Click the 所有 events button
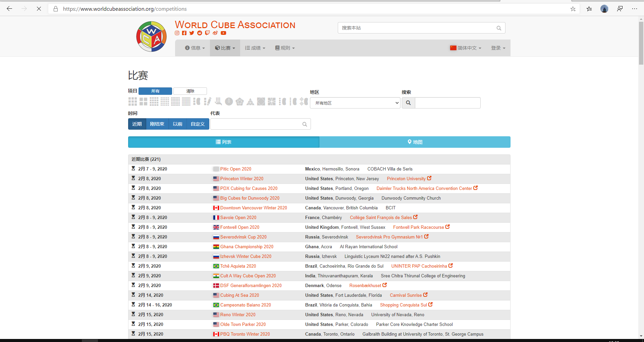The height and width of the screenshot is (342, 644). click(155, 91)
